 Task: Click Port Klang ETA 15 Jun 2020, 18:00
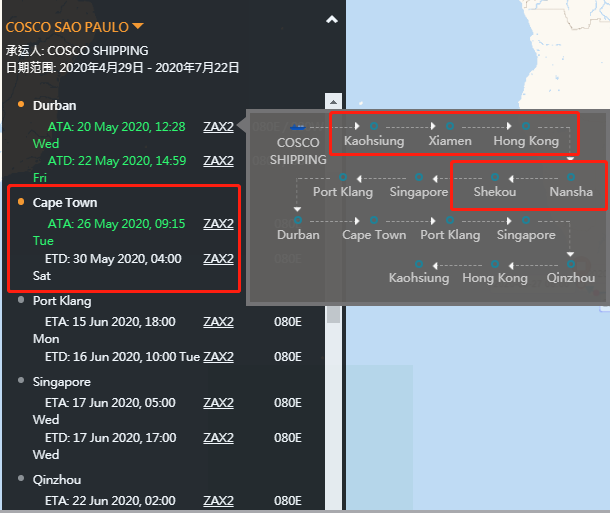(110, 322)
